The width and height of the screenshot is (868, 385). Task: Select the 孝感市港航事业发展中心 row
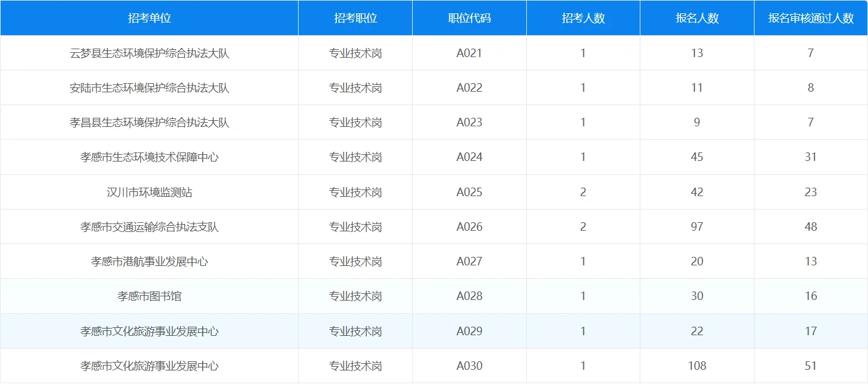coord(149,261)
